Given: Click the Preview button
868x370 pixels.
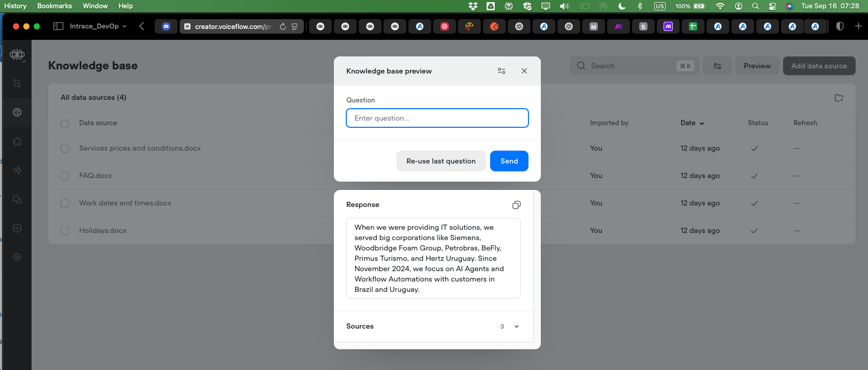Looking at the screenshot, I should click(757, 66).
